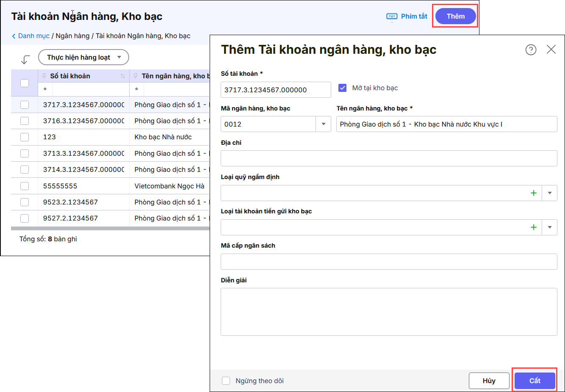Expand the Mã ngân hàng, kho bạc dropdown

pos(324,124)
